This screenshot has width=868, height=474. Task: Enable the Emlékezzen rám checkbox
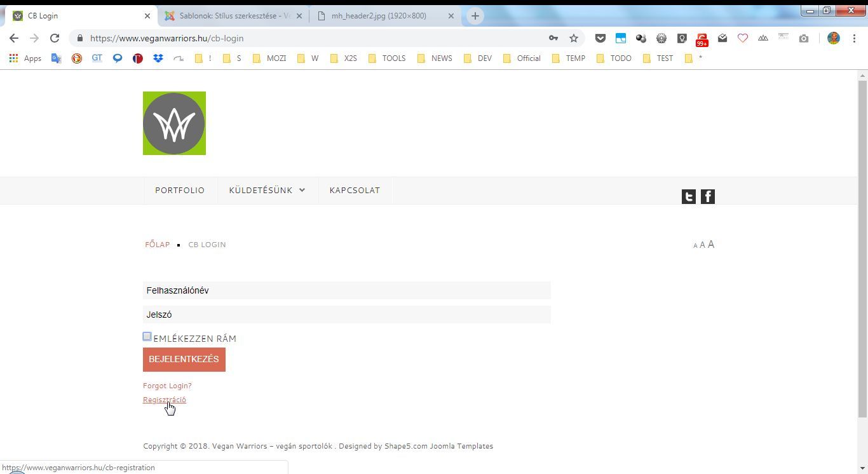tap(147, 337)
